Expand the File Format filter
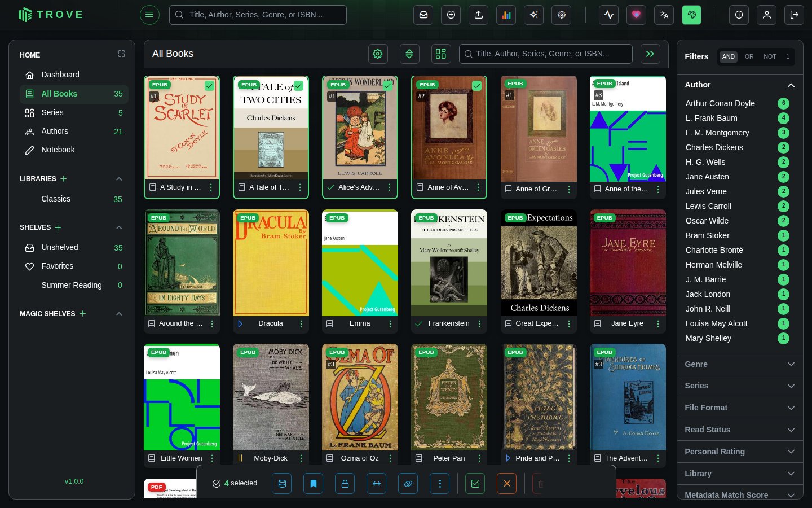812x508 pixels. click(x=740, y=408)
